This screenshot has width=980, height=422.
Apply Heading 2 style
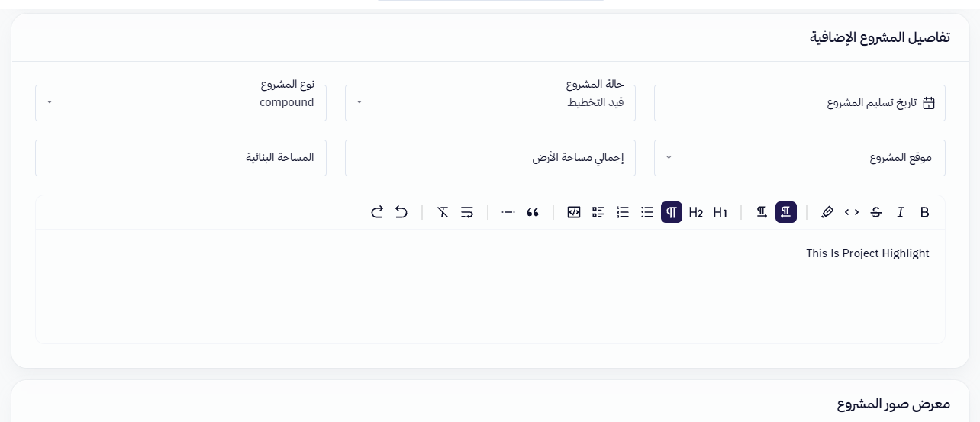coord(696,212)
